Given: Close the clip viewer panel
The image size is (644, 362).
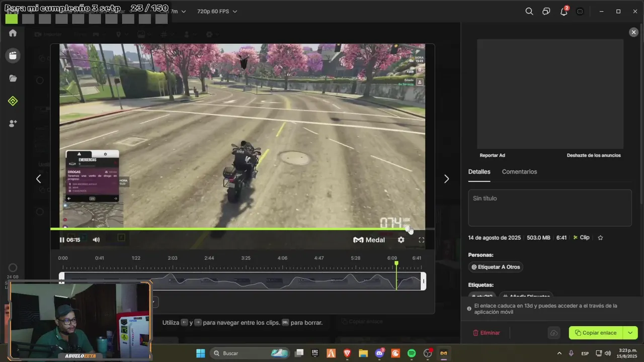Looking at the screenshot, I should 633,32.
